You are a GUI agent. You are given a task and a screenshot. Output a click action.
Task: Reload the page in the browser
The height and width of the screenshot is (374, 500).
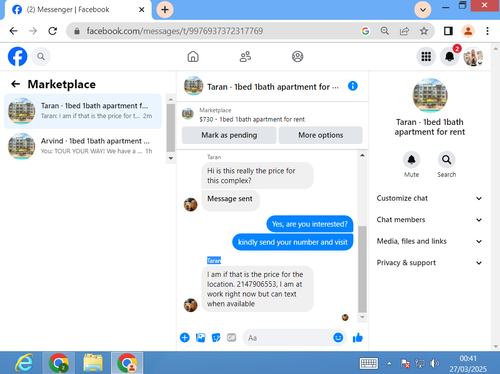[x=52, y=31]
